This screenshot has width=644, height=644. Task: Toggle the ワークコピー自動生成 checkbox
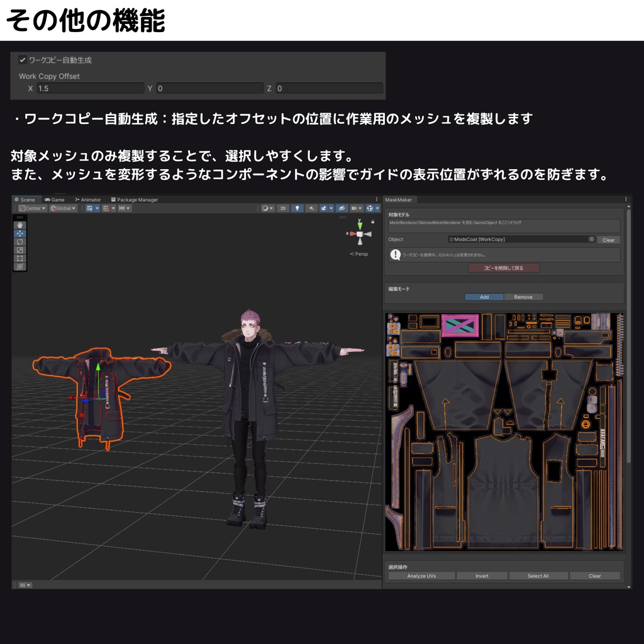(21, 60)
